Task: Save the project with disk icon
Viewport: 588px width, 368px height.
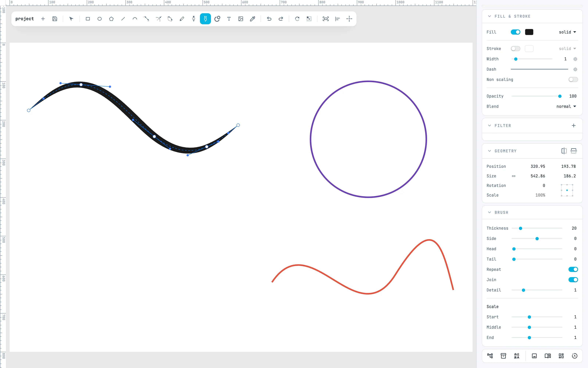Action: [x=55, y=19]
